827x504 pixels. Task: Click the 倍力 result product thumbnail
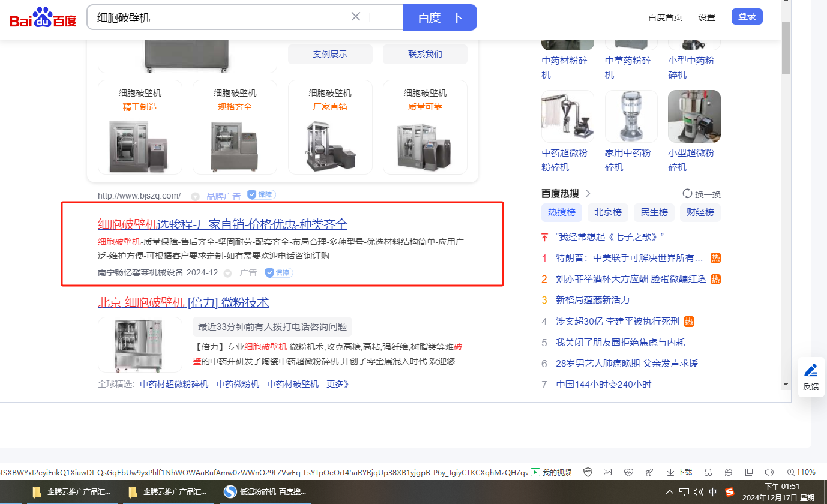point(140,344)
